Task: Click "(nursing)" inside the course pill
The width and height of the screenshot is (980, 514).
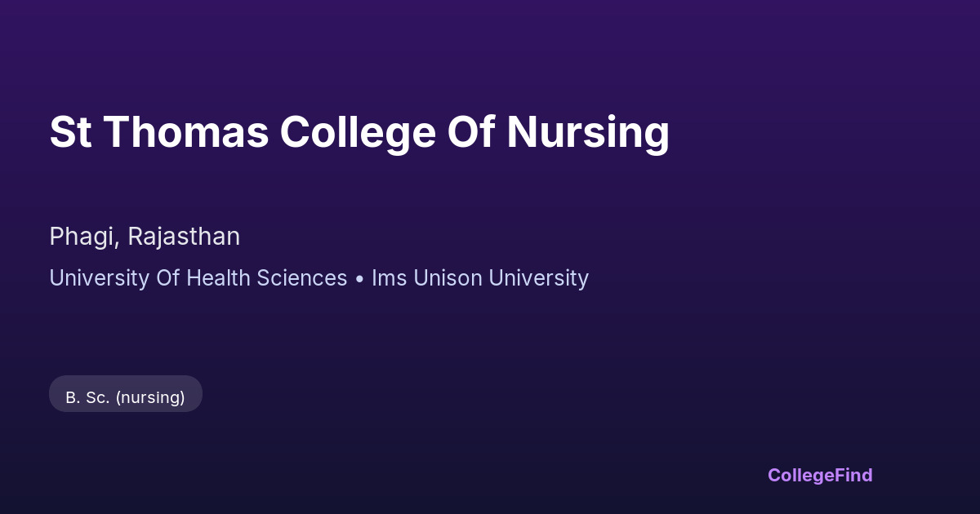Action: 150,398
